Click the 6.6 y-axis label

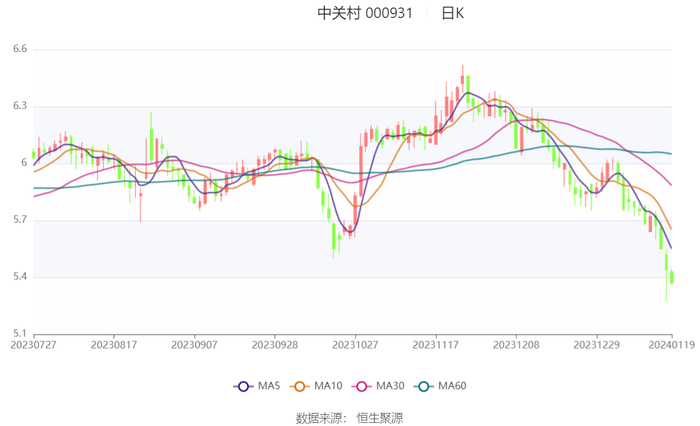coord(20,49)
